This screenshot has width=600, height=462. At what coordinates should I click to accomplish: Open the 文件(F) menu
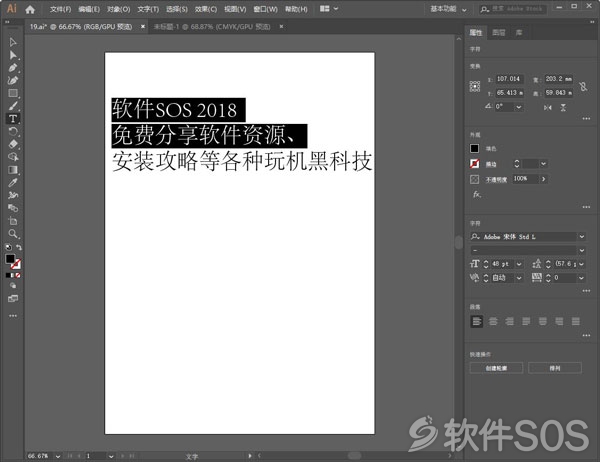pos(60,9)
